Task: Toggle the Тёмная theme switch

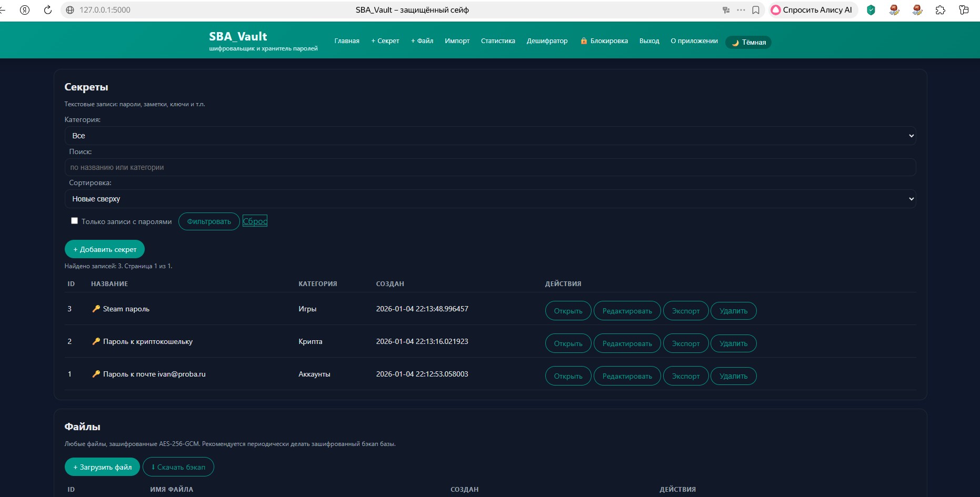Action: click(748, 42)
